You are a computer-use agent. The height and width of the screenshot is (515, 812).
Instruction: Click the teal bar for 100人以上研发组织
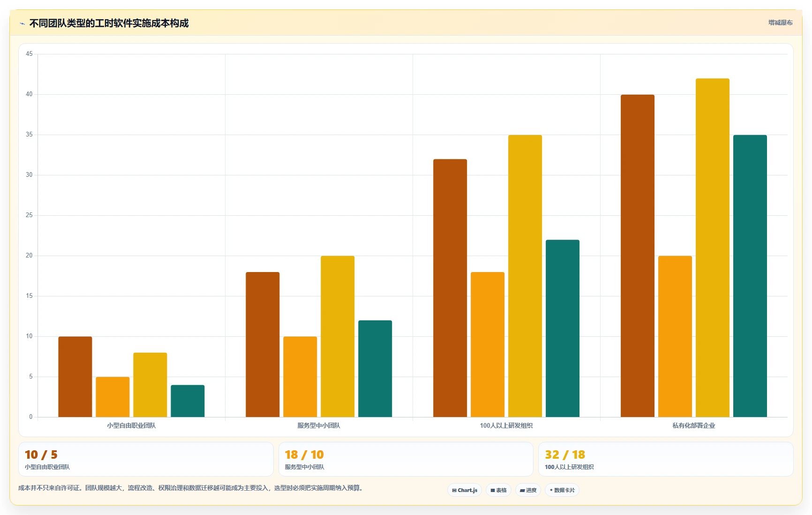(x=563, y=328)
